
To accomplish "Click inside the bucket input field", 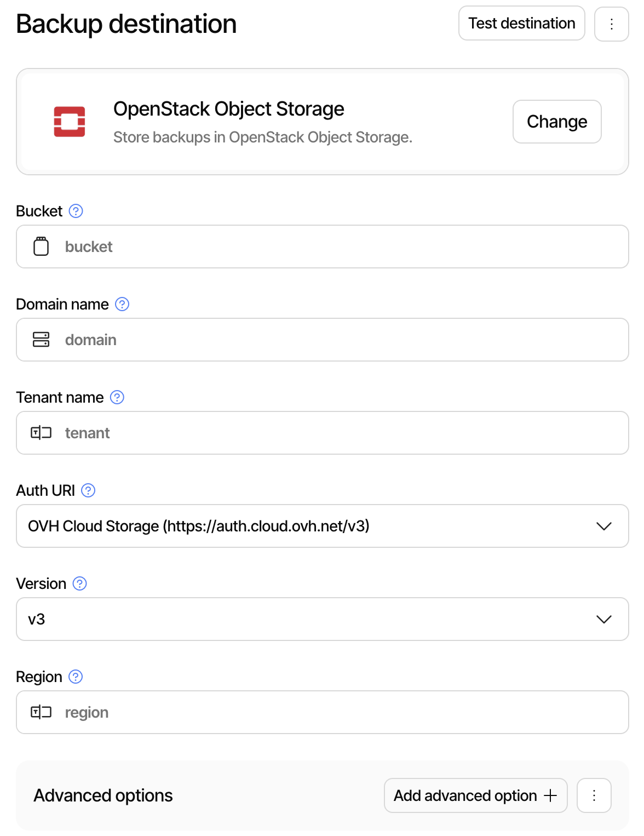I will click(x=219, y=247).
